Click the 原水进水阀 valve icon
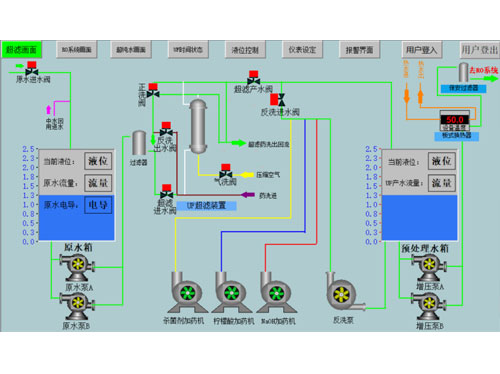 (x=32, y=68)
